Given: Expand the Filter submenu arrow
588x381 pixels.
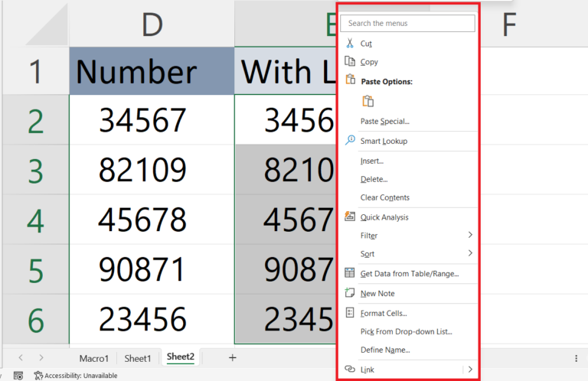Looking at the screenshot, I should coord(469,236).
